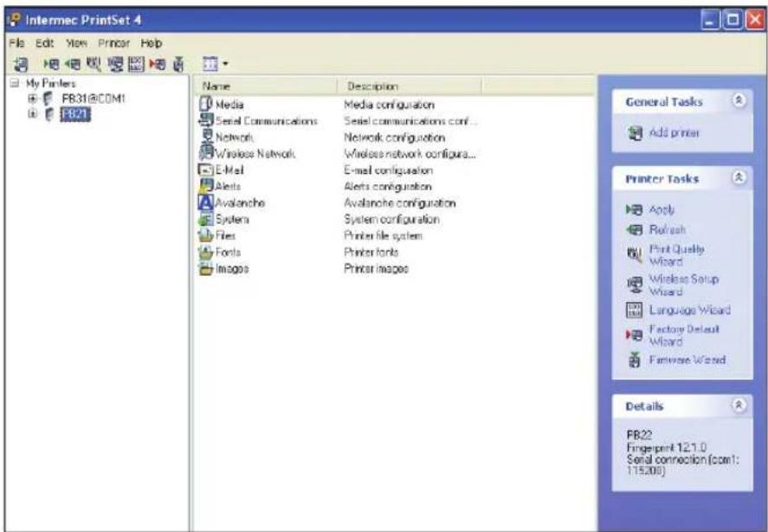Collapse the General Tasks panel
The image size is (768, 532).
[x=739, y=101]
